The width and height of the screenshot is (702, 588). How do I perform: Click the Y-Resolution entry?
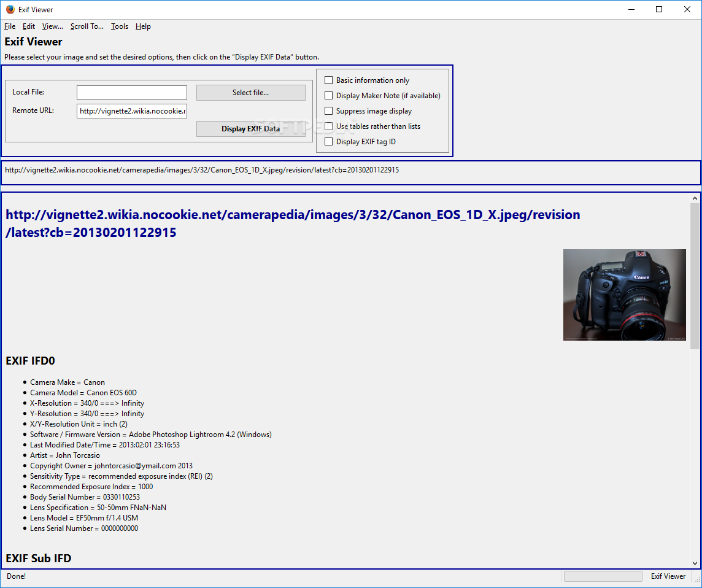[x=87, y=413]
